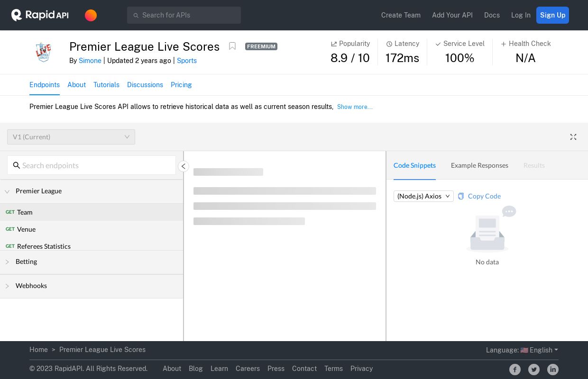Open the Language English dropdown
The width and height of the screenshot is (588, 379).
pyautogui.click(x=522, y=350)
